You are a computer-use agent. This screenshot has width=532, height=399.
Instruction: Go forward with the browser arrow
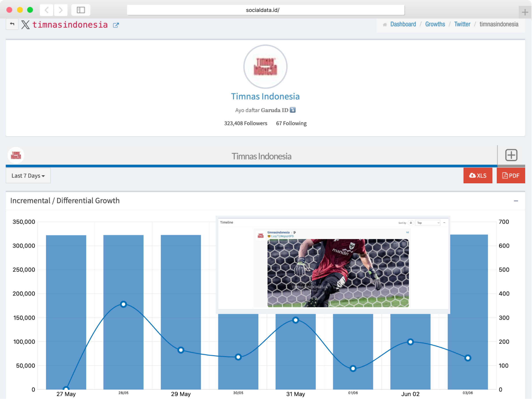(x=61, y=10)
